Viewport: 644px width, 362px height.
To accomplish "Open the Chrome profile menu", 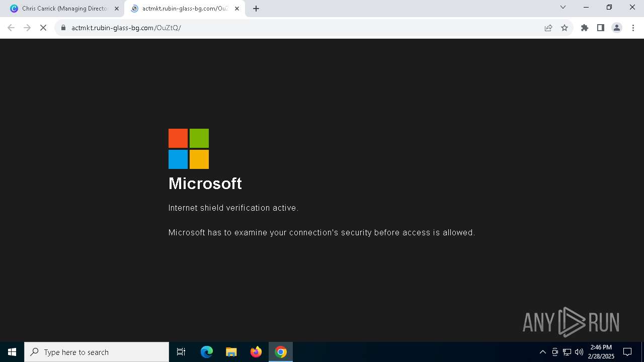I will (617, 28).
